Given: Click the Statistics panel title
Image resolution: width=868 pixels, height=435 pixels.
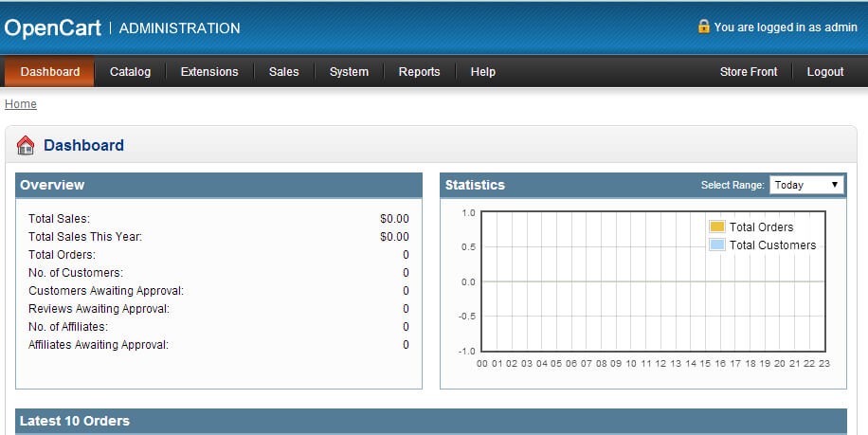Looking at the screenshot, I should [475, 185].
